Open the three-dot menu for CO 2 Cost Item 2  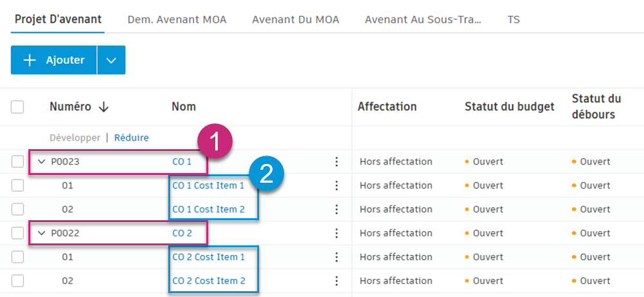click(x=336, y=282)
